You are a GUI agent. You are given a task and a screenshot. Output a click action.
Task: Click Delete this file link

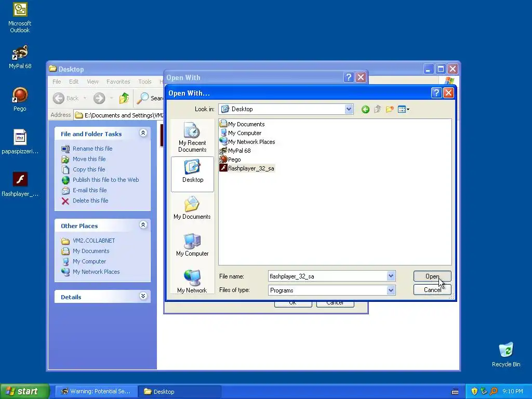(x=90, y=201)
